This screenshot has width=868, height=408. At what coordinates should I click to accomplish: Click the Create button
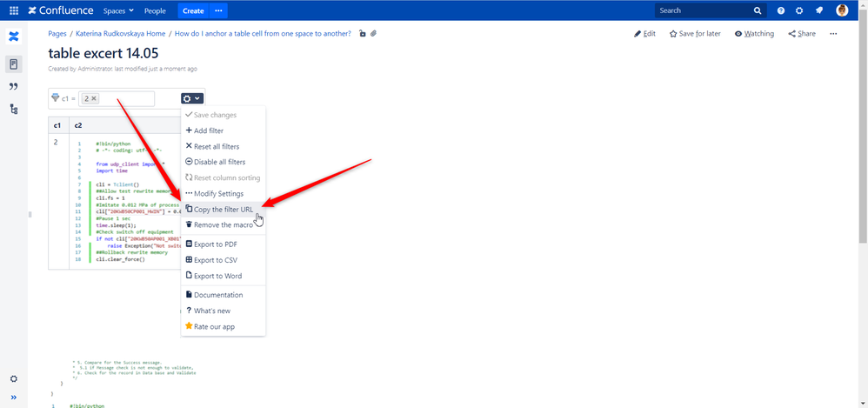[193, 10]
